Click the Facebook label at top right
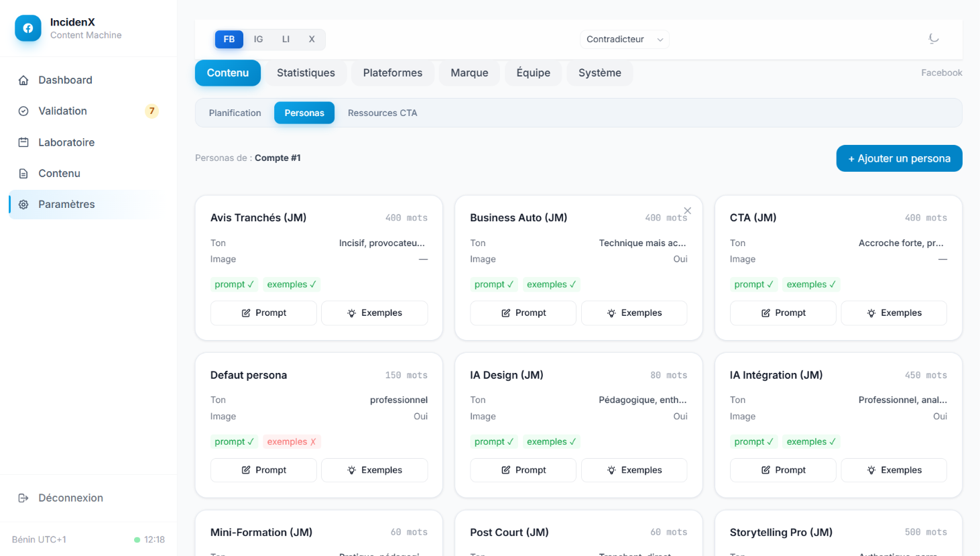The height and width of the screenshot is (556, 980). 942,72
